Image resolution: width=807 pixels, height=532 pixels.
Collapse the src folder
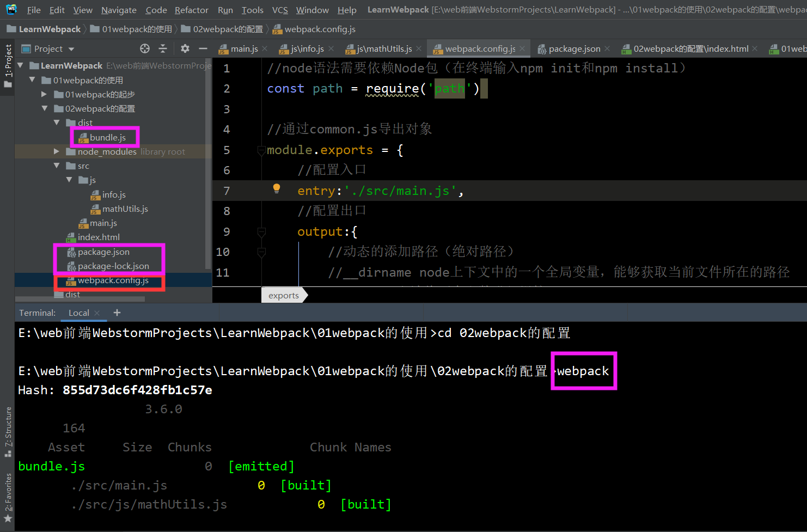tap(57, 166)
